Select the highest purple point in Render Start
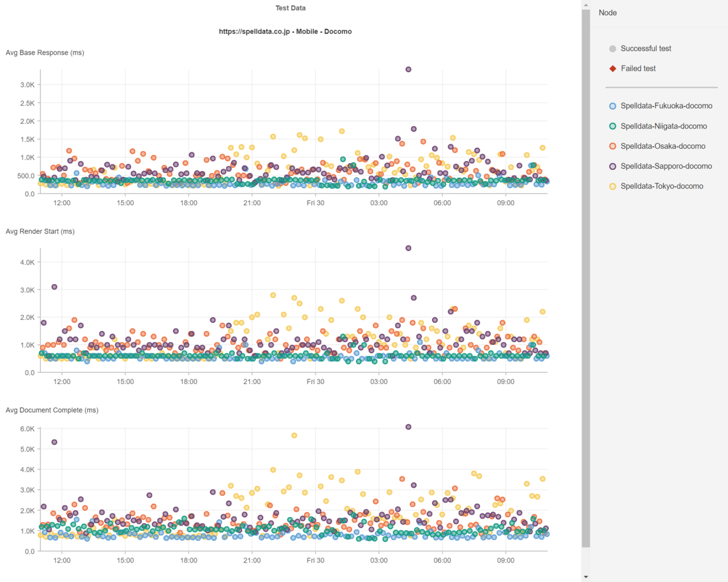728x582 pixels. tap(408, 248)
